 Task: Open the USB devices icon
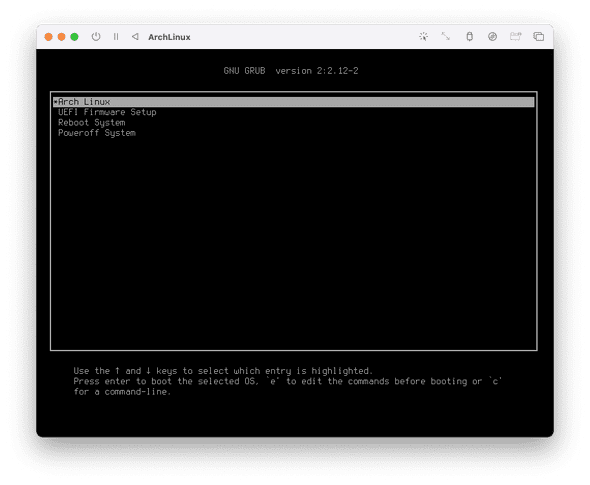click(469, 36)
